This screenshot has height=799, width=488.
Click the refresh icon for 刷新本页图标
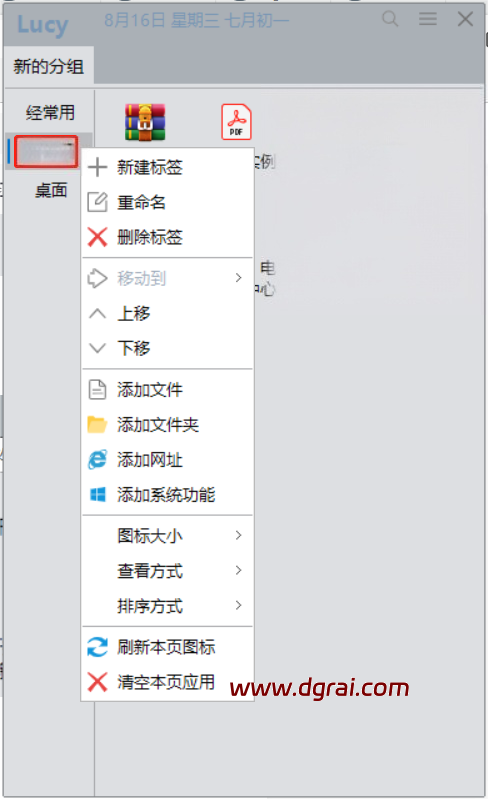click(x=97, y=647)
